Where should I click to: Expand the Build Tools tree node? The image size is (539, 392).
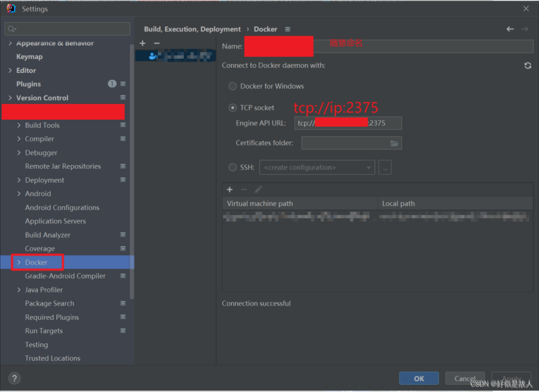(19, 125)
